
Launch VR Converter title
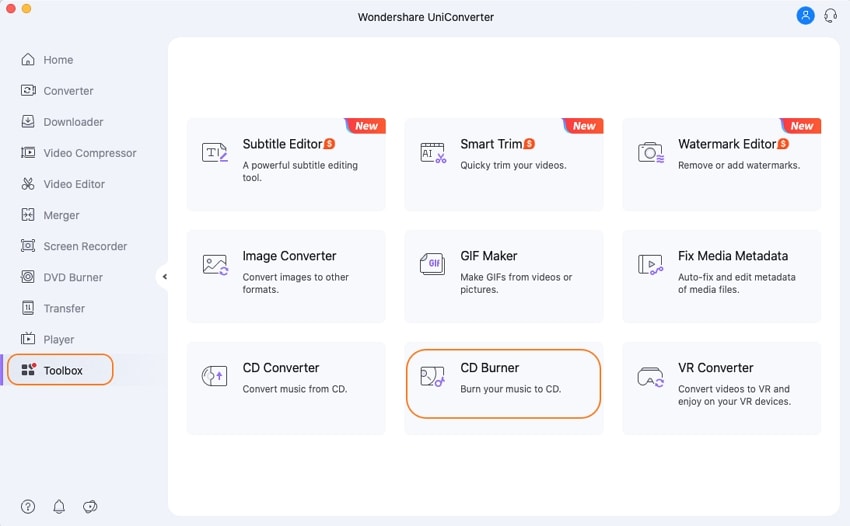coord(716,368)
